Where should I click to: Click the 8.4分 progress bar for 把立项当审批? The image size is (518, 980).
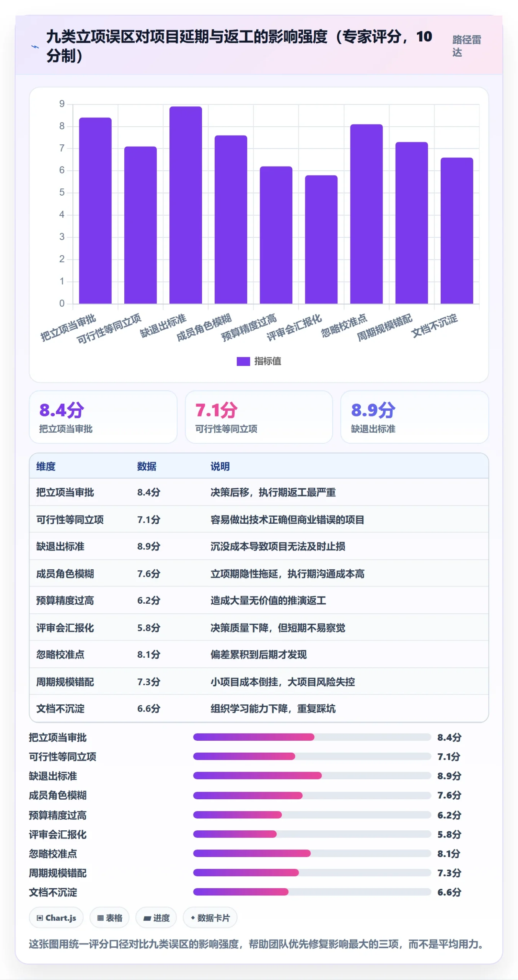(312, 737)
